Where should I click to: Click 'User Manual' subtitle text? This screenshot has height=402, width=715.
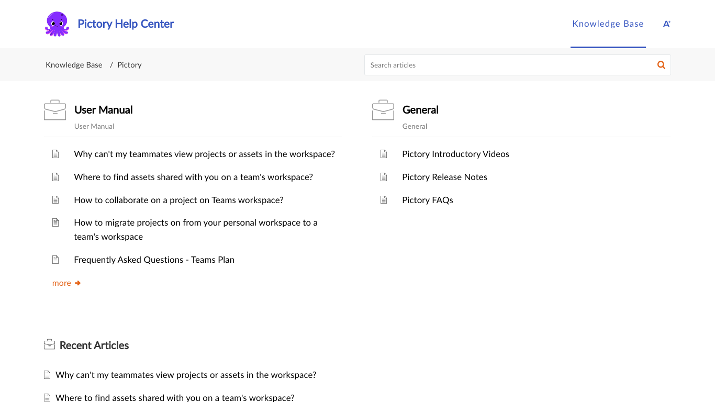pyautogui.click(x=94, y=126)
